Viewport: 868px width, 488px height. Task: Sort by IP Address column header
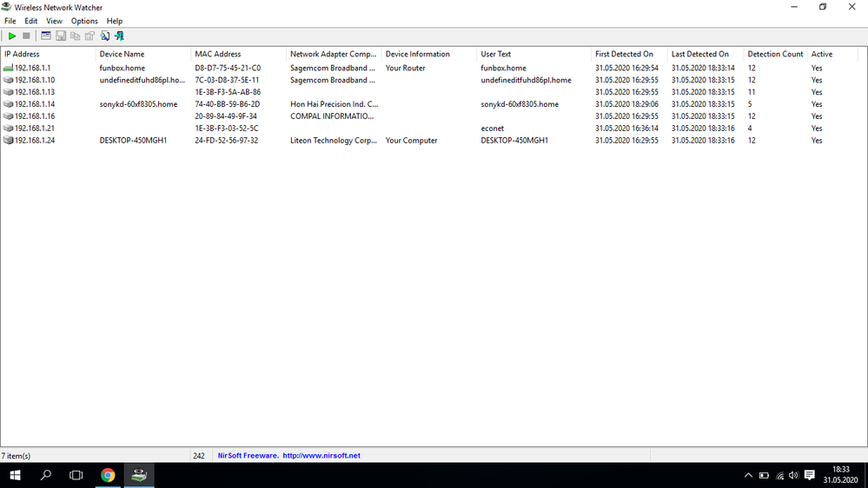[x=48, y=54]
